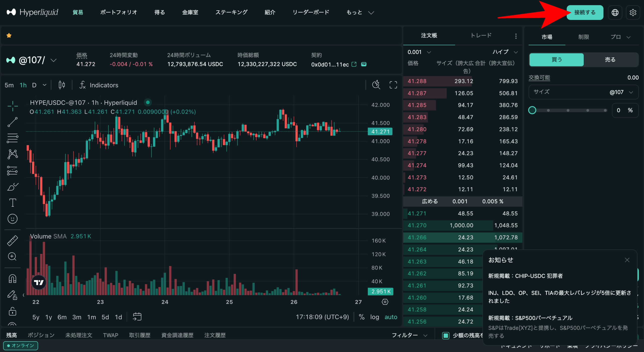Set chart range to 1y
This screenshot has width=644, height=352.
(48, 317)
